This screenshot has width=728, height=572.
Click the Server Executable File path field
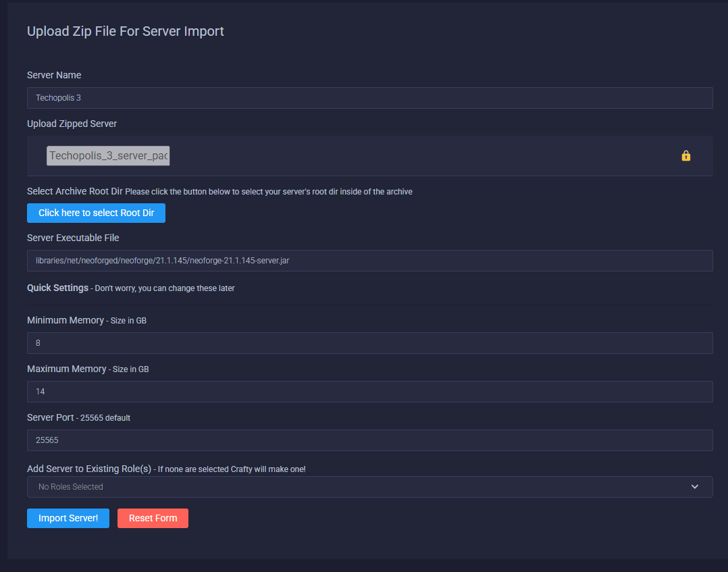coord(369,261)
